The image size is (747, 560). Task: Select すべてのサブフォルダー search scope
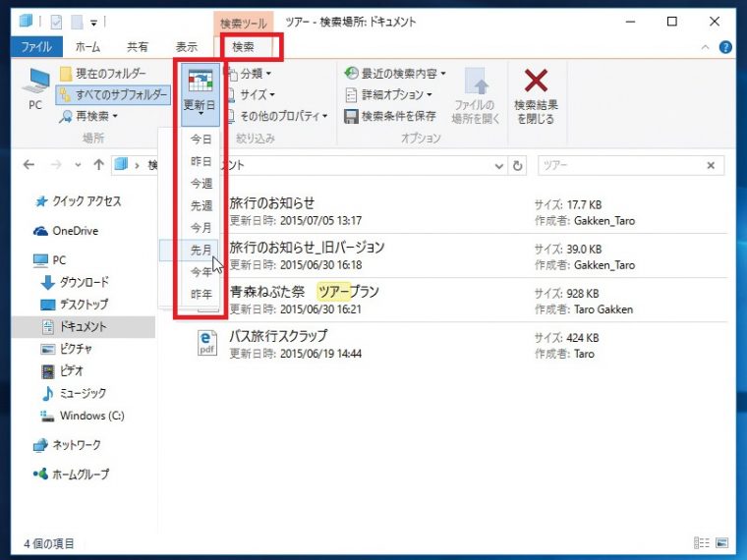113,94
